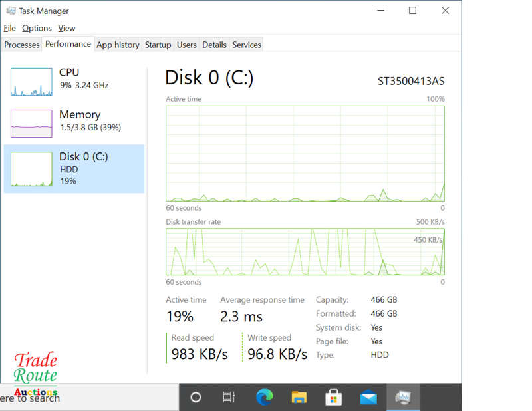Click the Type HDD value

(380, 355)
